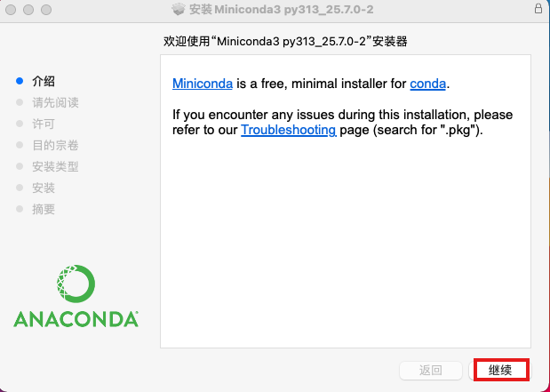Open the Miniconda hyperlink
Screen dimensions: 550x392
(x=203, y=84)
